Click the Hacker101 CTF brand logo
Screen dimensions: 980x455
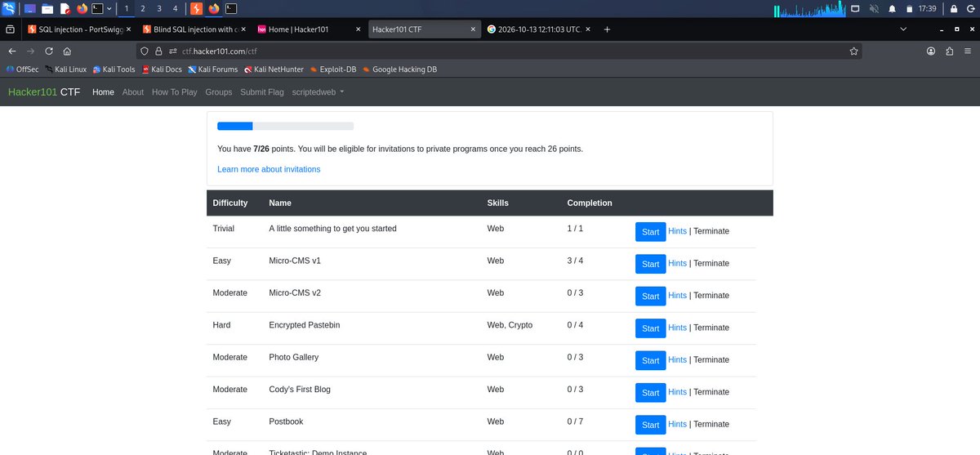[x=45, y=92]
